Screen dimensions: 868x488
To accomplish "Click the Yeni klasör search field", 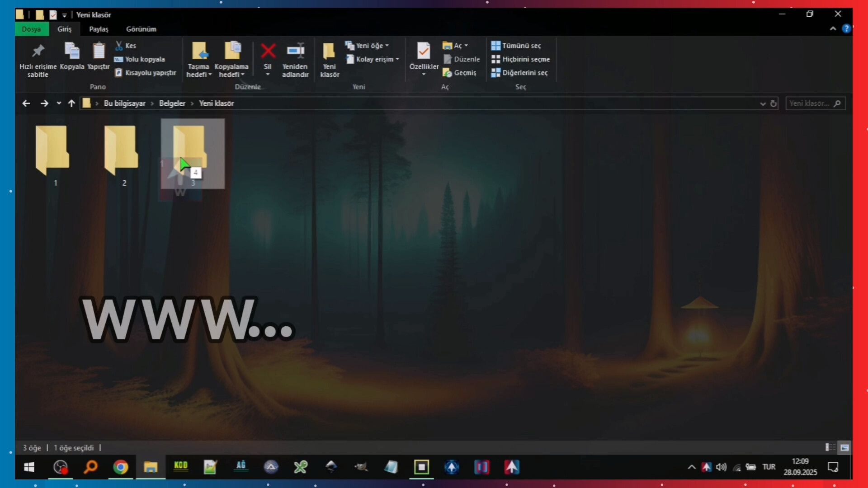I will pyautogui.click(x=809, y=103).
